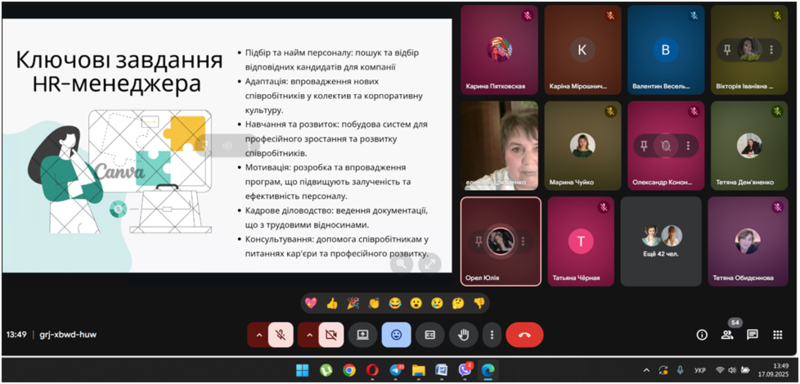Expand audio settings chevron next to microphone
This screenshot has width=800, height=384.
click(258, 335)
